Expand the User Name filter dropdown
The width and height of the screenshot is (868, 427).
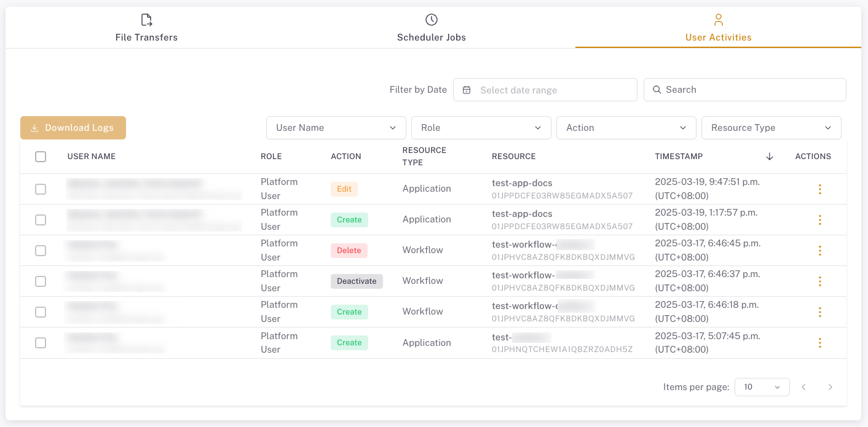pos(336,128)
